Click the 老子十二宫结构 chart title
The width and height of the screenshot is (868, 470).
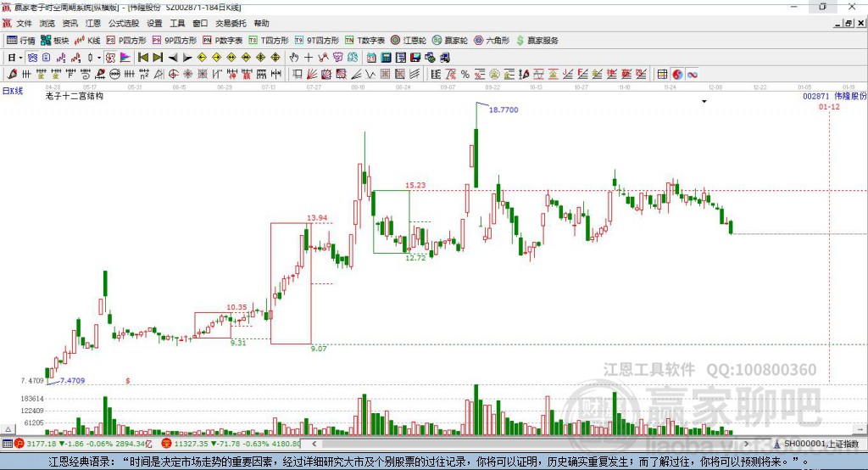(75, 96)
